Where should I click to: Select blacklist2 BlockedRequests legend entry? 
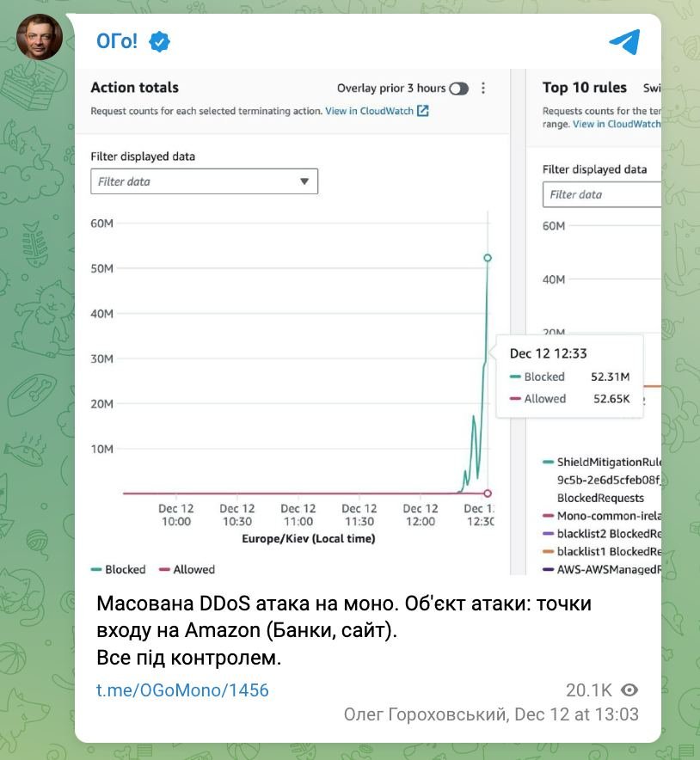tap(608, 534)
